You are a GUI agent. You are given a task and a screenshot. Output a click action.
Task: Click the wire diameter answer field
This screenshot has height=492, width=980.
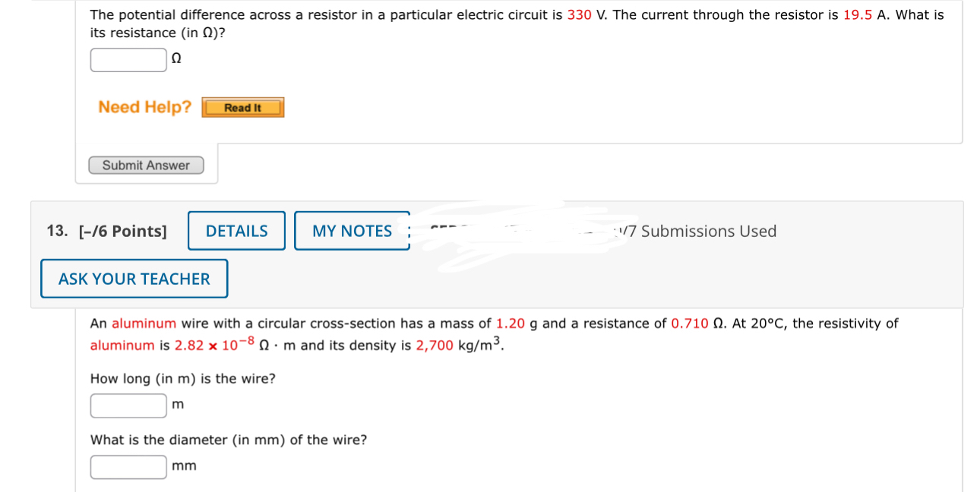pyautogui.click(x=128, y=466)
